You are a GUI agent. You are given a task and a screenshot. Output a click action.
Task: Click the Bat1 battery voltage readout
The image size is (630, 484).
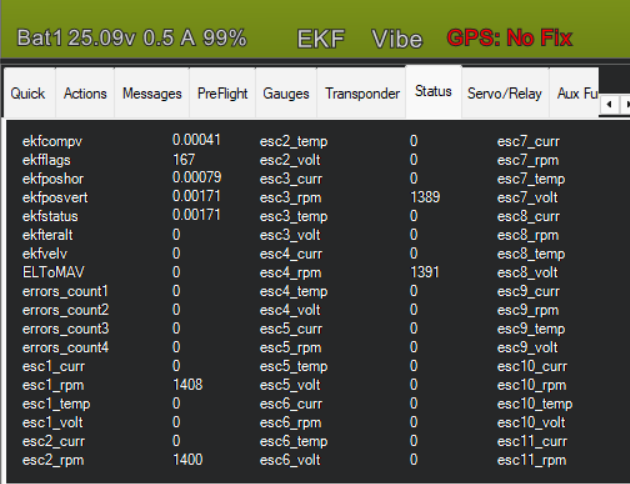coord(131,39)
